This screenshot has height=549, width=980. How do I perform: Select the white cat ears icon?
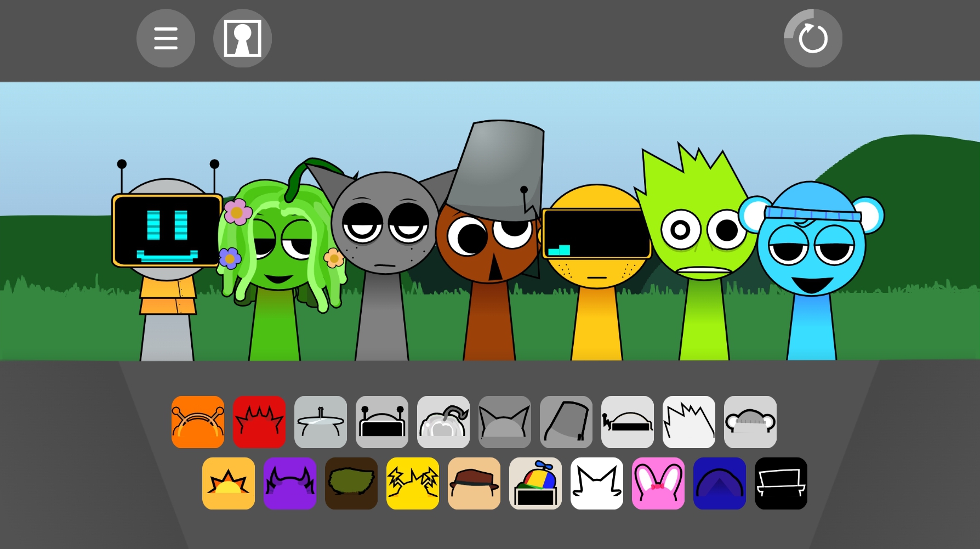click(597, 483)
